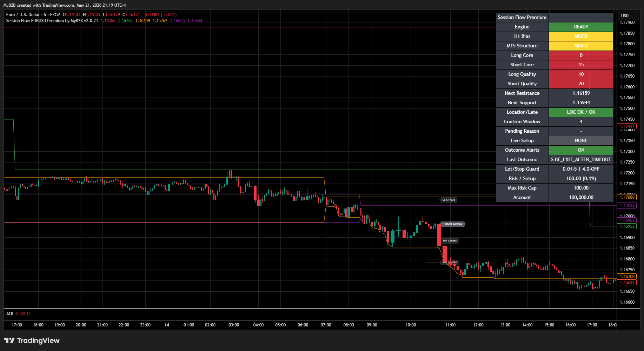The width and height of the screenshot is (644, 351).
Task: Click the green 1.16952 price tag
Action: pos(627,226)
